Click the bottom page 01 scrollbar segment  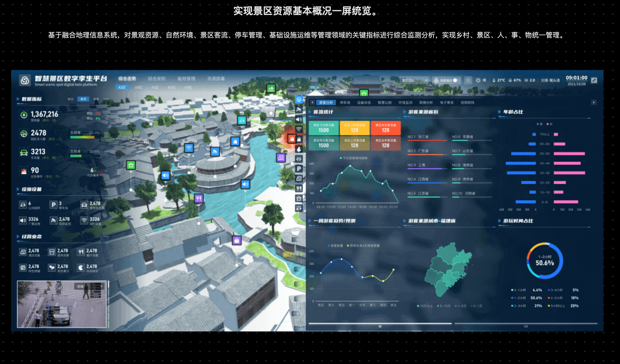pyautogui.click(x=380, y=323)
